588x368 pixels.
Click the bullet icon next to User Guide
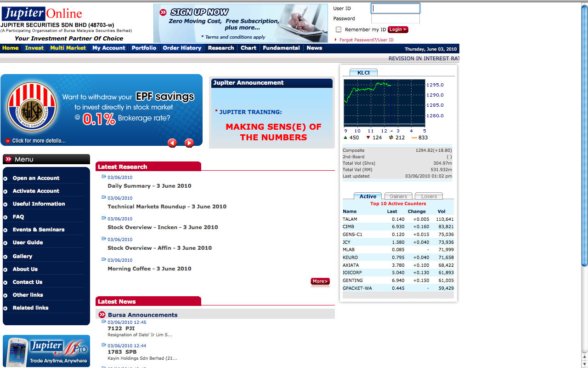click(x=6, y=243)
